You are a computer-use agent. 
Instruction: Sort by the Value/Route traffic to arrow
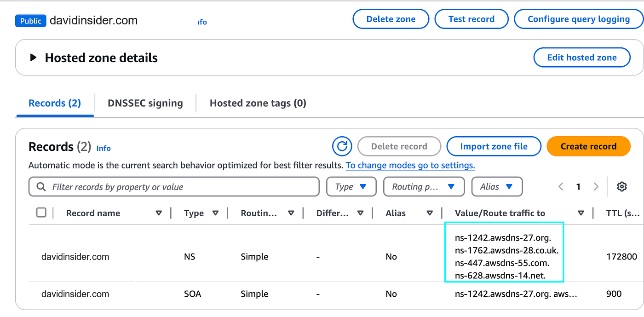[x=581, y=213]
